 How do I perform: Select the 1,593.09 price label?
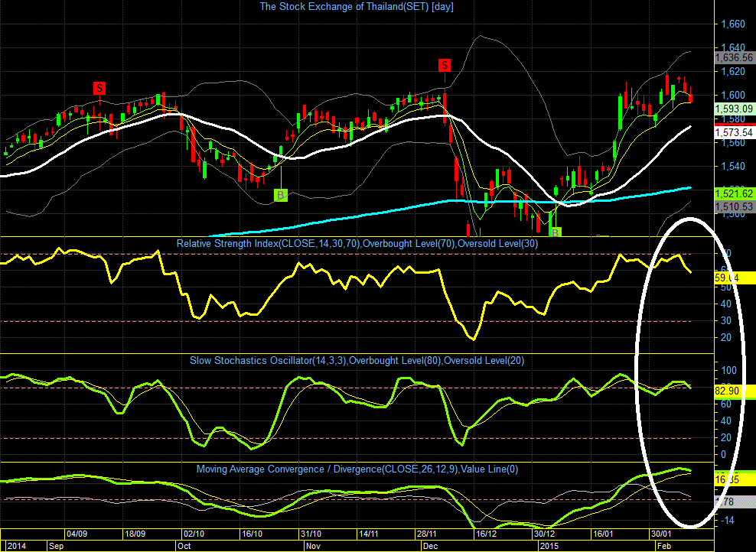[734, 109]
